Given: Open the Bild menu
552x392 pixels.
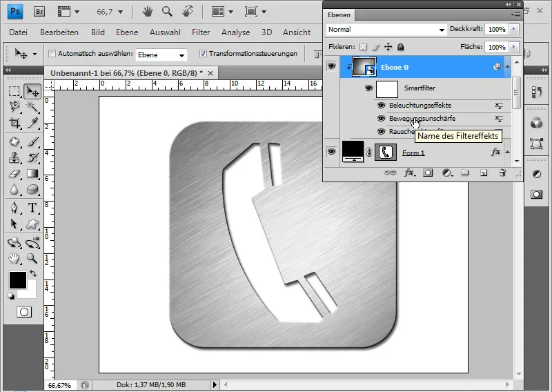Looking at the screenshot, I should [x=97, y=32].
